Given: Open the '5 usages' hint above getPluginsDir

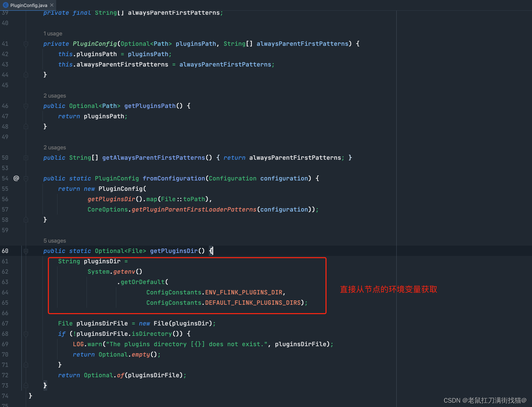Looking at the screenshot, I should (55, 241).
